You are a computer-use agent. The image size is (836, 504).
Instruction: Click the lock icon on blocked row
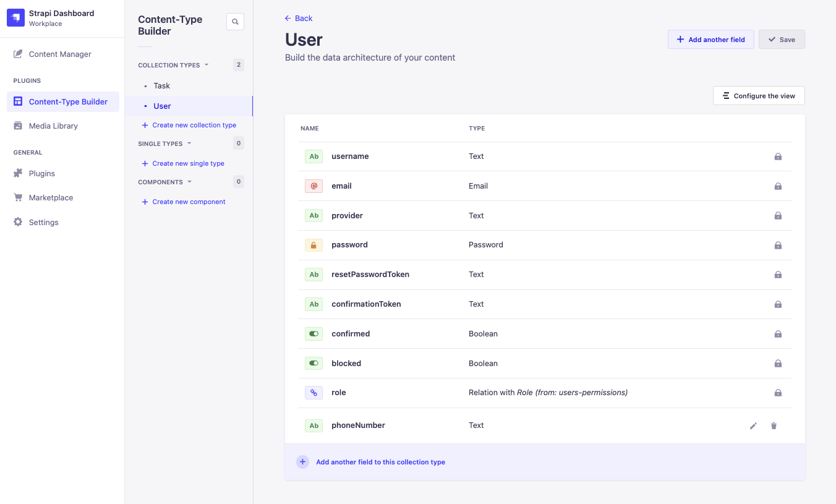[778, 363]
